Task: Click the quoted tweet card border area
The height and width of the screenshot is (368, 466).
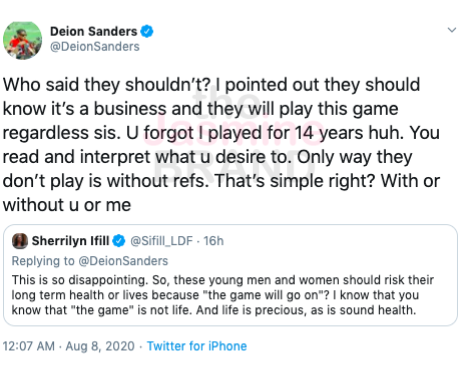Action: pos(230,275)
